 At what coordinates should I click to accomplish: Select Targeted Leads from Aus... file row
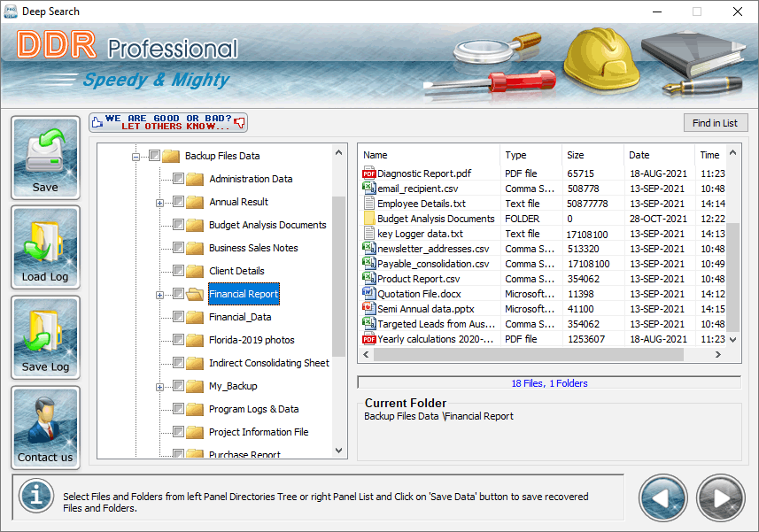544,324
